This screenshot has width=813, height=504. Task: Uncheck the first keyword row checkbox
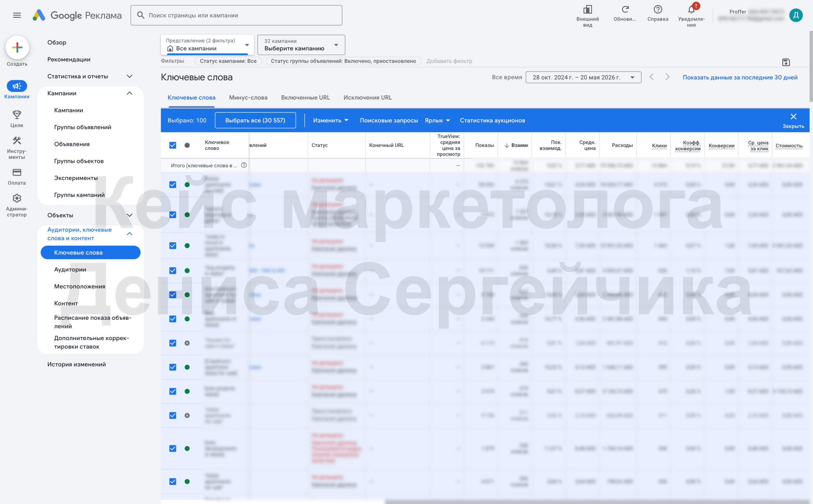(x=173, y=185)
